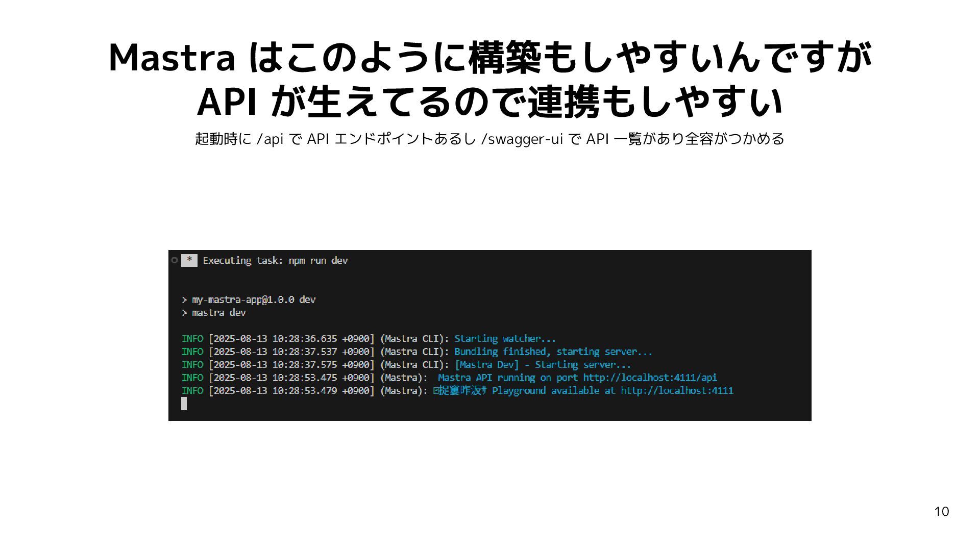Click the '> mastra dev' line

click(x=214, y=313)
